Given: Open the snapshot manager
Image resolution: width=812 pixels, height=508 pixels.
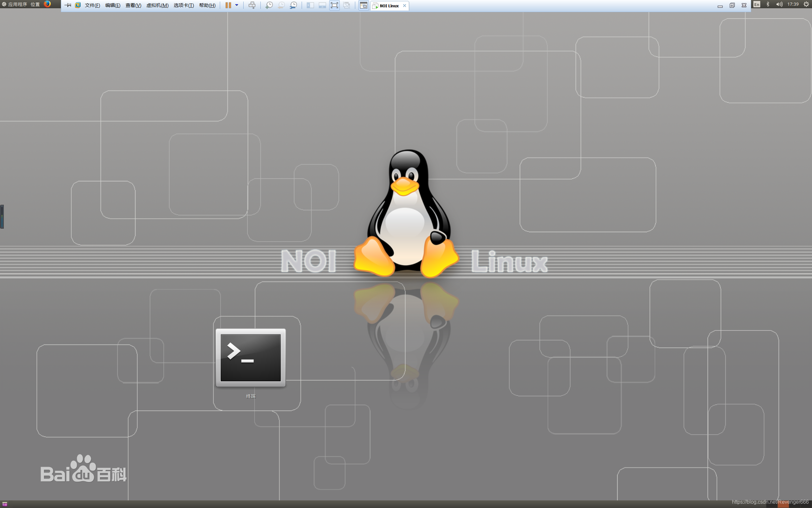Looking at the screenshot, I should [x=293, y=5].
